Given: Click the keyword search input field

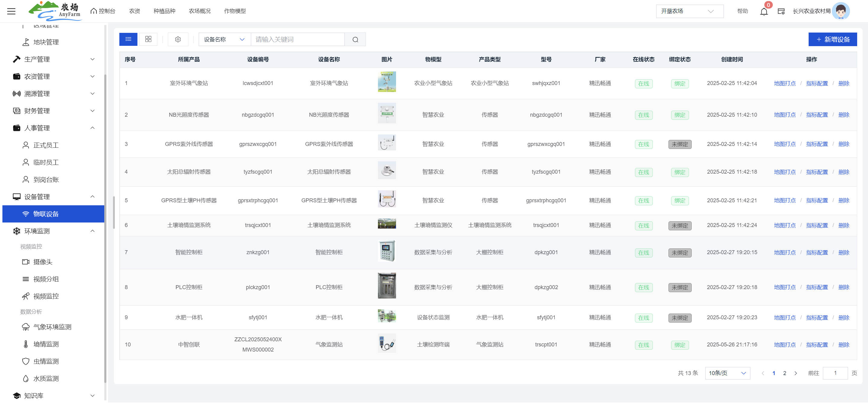Looking at the screenshot, I should tap(297, 39).
